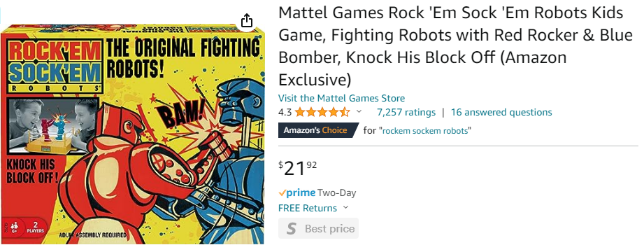Click the 2 Players badge on box
644x252 pixels.
[35, 229]
